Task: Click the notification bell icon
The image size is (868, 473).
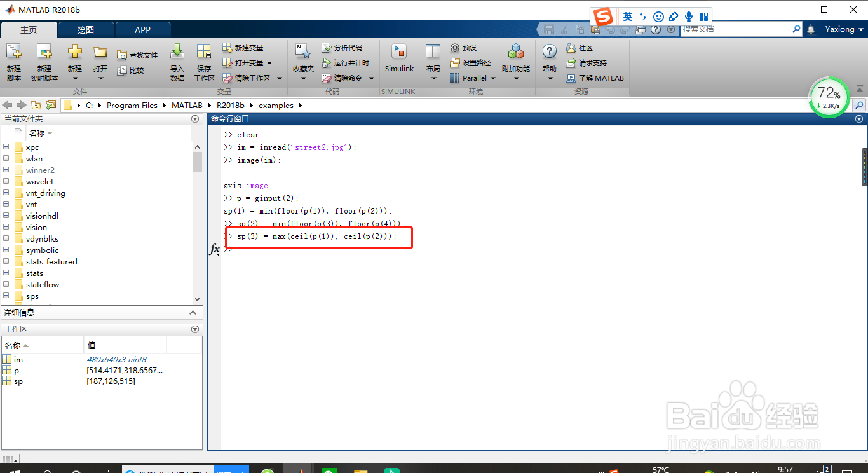Action: [x=811, y=29]
